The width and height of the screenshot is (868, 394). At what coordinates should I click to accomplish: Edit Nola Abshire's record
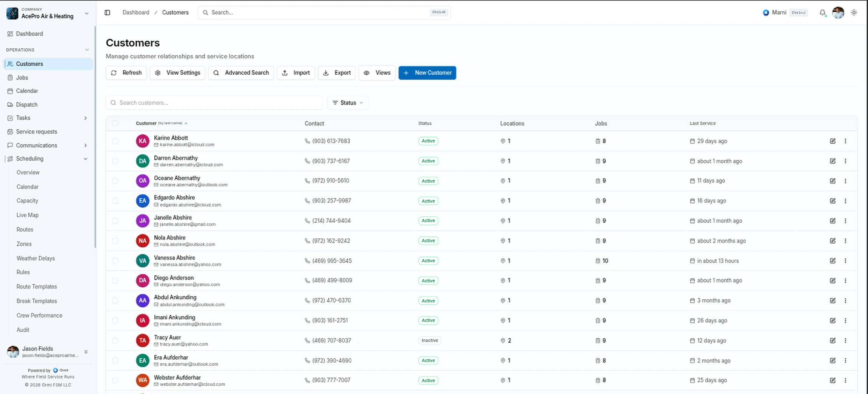833,241
